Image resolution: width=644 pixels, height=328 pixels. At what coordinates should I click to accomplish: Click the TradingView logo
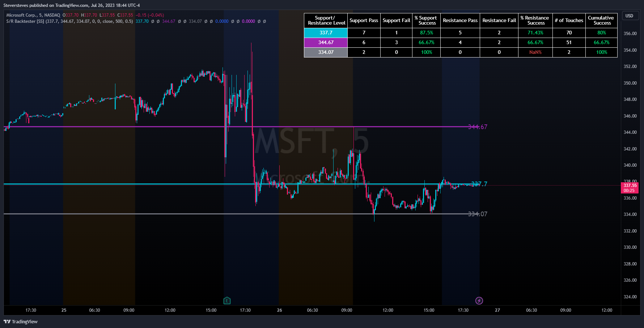21,321
